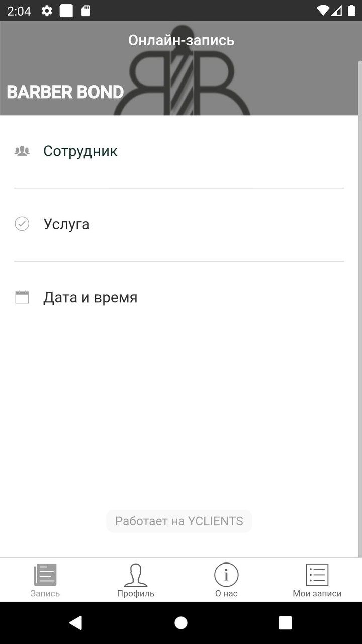This screenshot has height=644, width=362.
Task: Switch to the Профиль tab
Action: pos(136,580)
